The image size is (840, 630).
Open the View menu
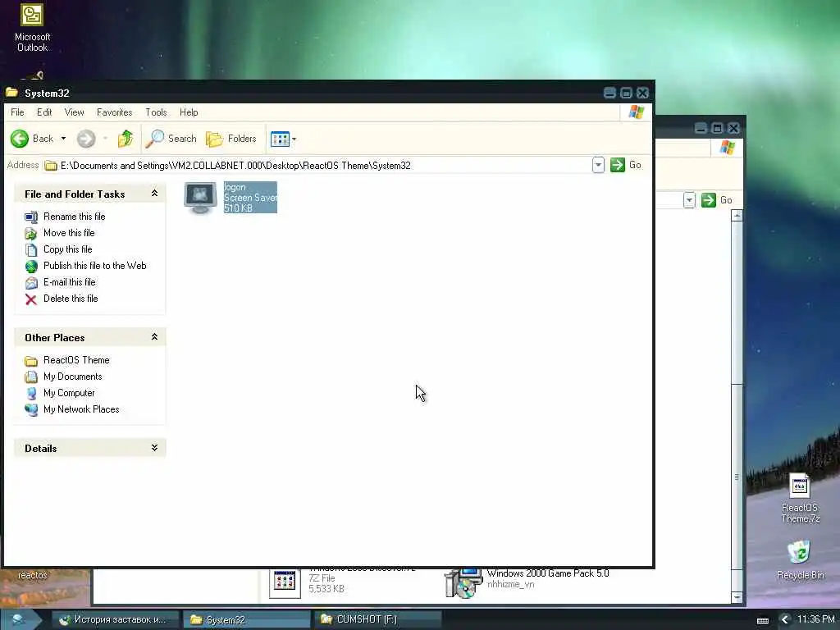74,112
